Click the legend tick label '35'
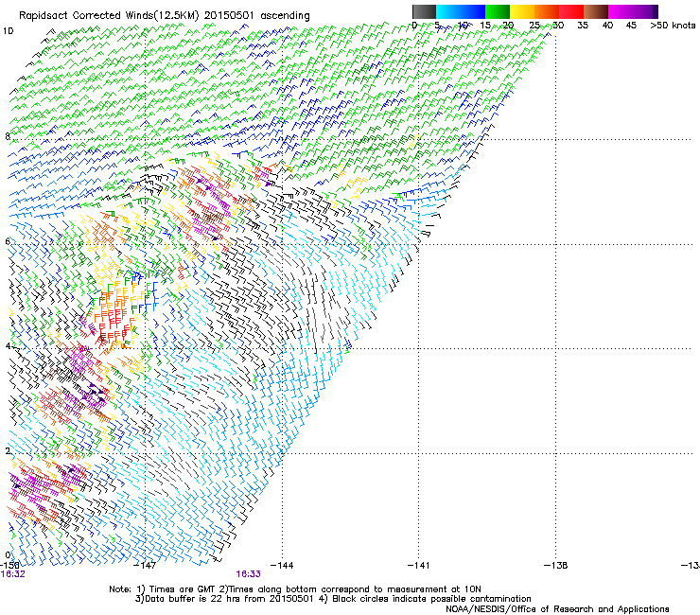 tap(583, 25)
